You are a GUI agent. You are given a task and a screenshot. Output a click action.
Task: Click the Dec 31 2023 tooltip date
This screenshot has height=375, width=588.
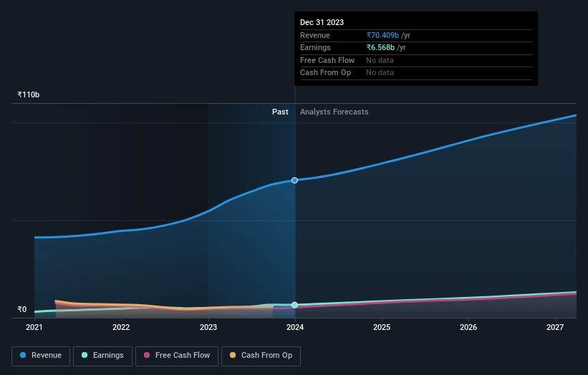pyautogui.click(x=322, y=22)
